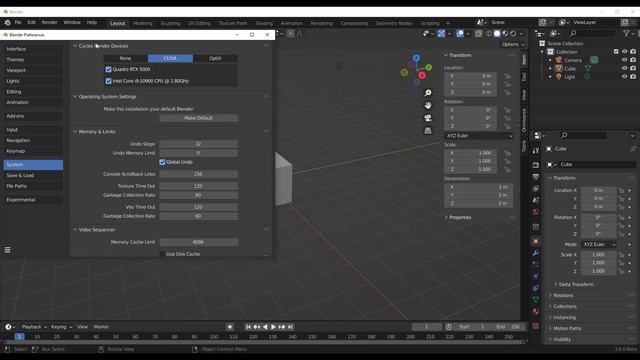Open the Object properties tab icon
The image size is (640, 360).
tap(536, 242)
